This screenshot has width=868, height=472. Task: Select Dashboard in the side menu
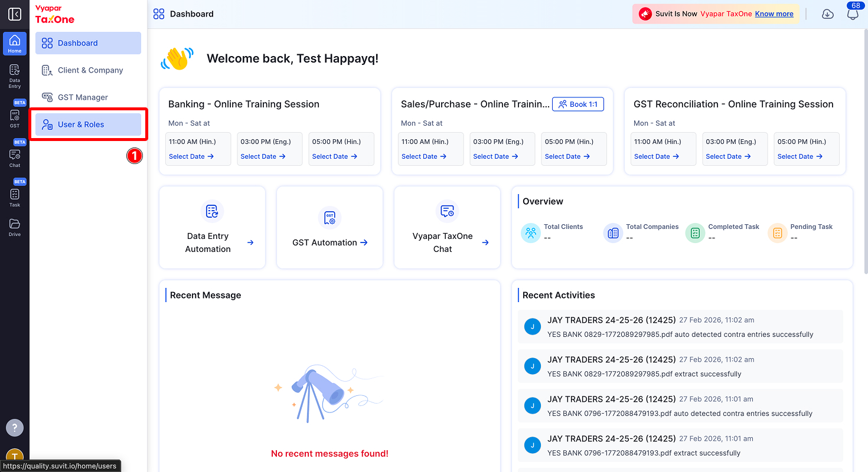click(88, 43)
